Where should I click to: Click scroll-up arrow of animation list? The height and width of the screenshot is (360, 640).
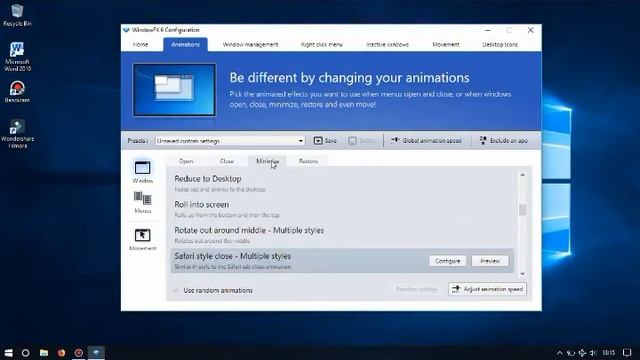(522, 175)
